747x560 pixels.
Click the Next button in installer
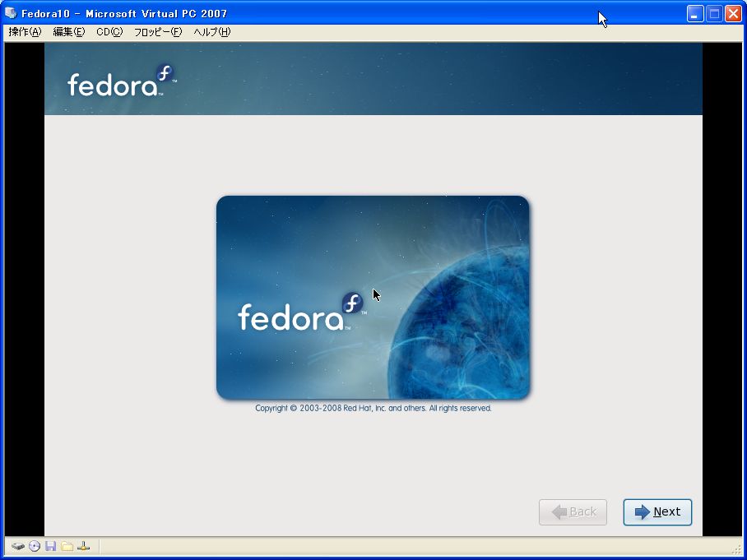[657, 512]
